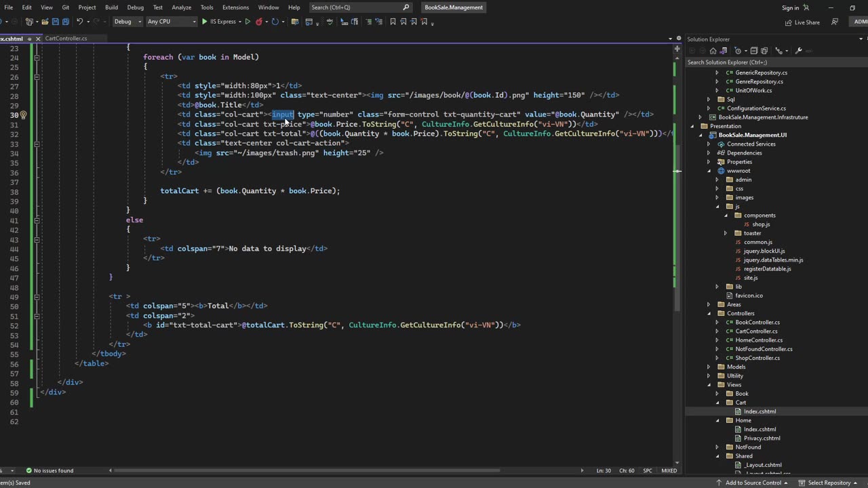Collapse the Controllers folder node
868x488 pixels.
click(x=709, y=313)
